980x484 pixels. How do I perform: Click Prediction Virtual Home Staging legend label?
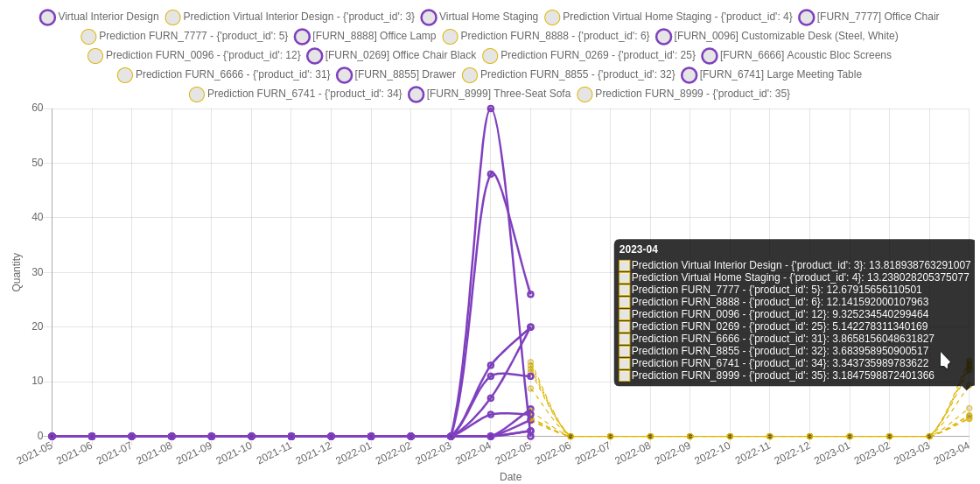pyautogui.click(x=676, y=17)
